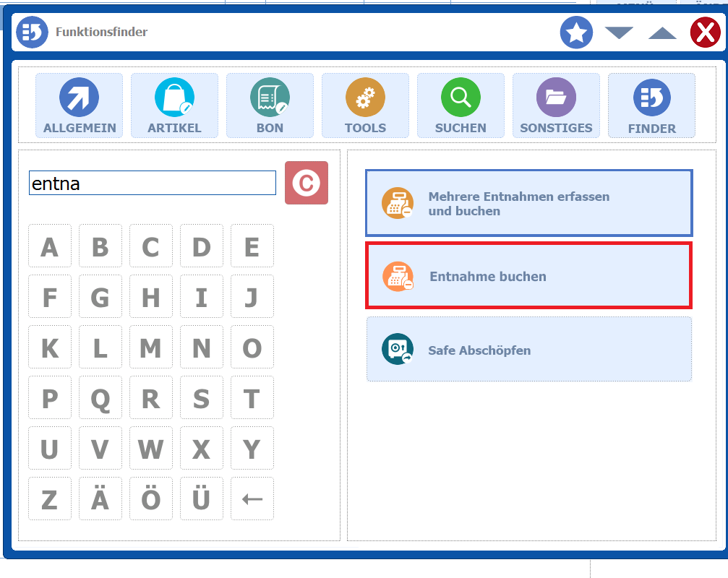Select the BON receipt category
The width and height of the screenshot is (728, 578).
pos(270,105)
